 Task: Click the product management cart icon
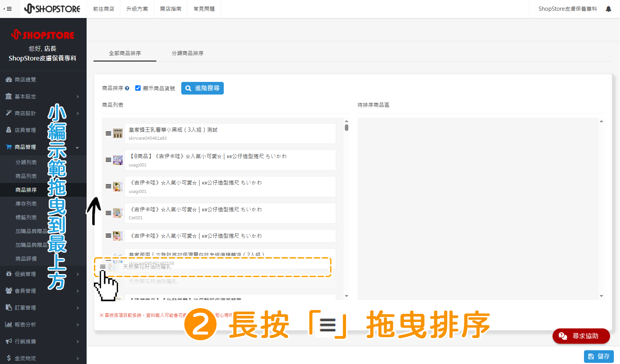point(9,147)
